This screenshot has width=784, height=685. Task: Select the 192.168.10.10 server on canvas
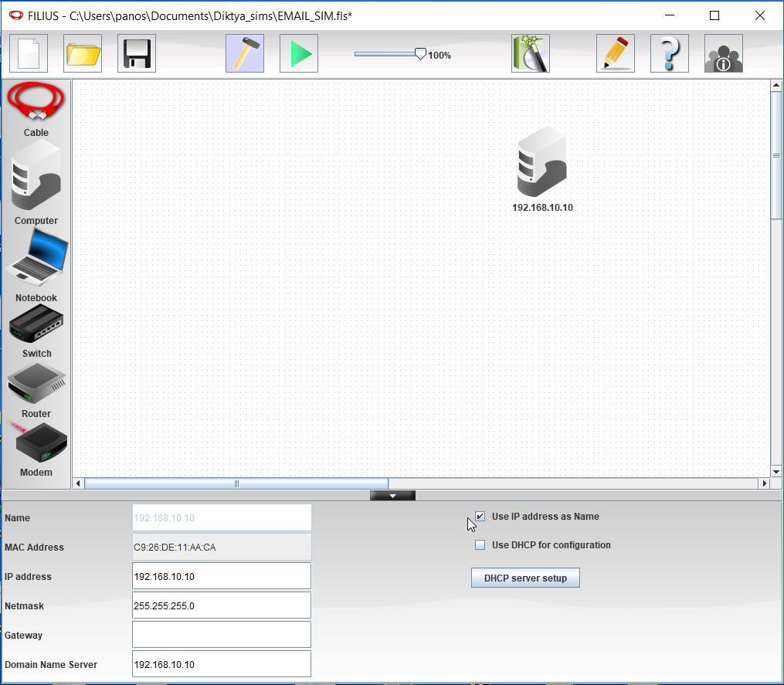[542, 169]
